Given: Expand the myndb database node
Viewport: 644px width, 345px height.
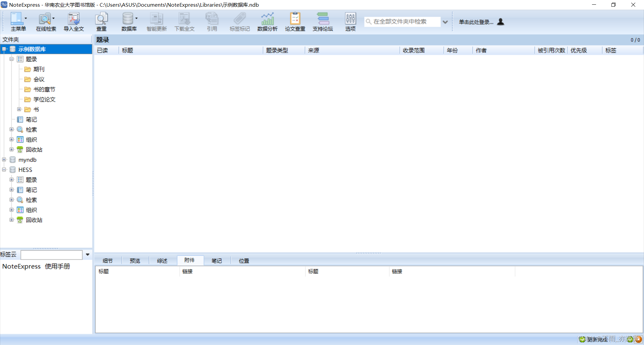Looking at the screenshot, I should [x=4, y=159].
